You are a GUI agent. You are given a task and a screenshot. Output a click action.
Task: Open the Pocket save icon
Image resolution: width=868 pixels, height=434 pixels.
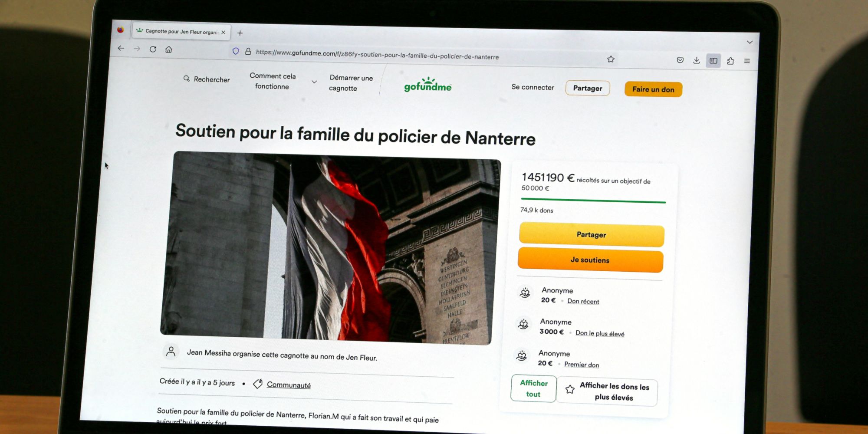click(680, 60)
